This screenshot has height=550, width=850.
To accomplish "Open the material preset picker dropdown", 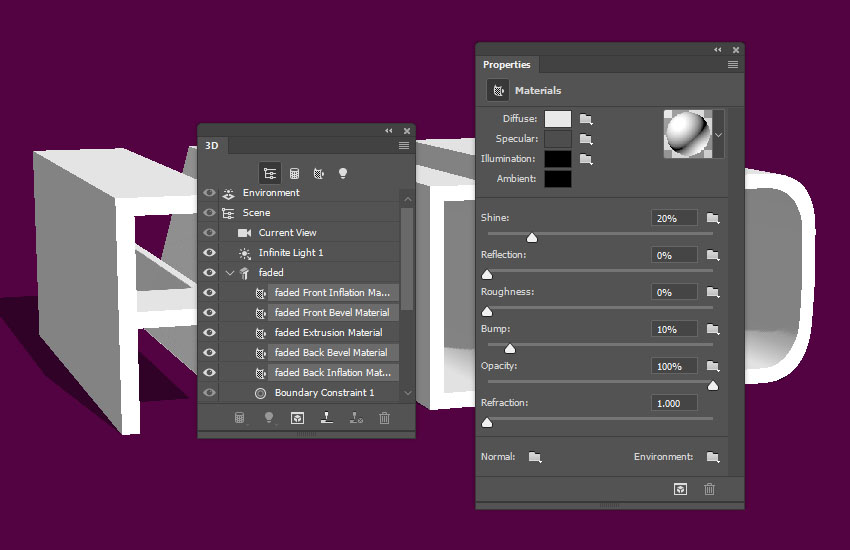I will pos(718,133).
